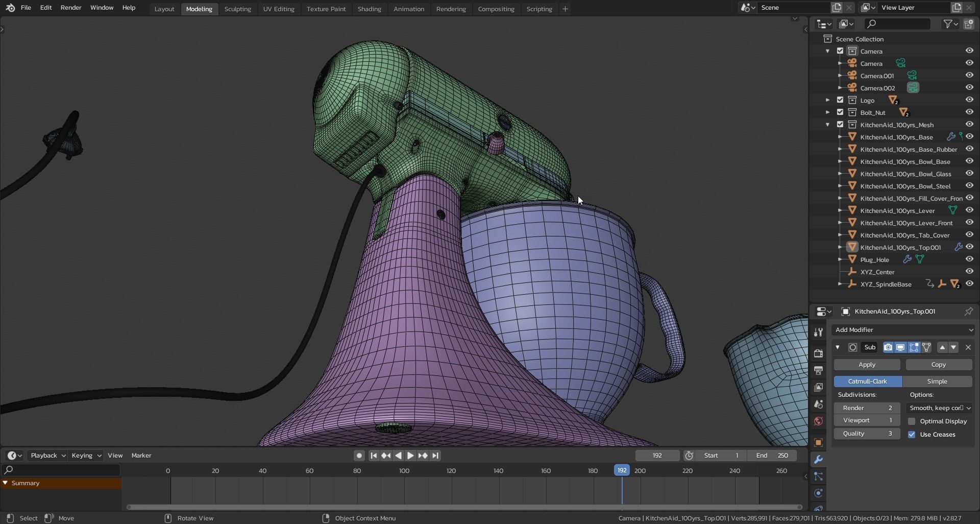Switch to the UV Editing workspace
980x524 pixels.
279,9
